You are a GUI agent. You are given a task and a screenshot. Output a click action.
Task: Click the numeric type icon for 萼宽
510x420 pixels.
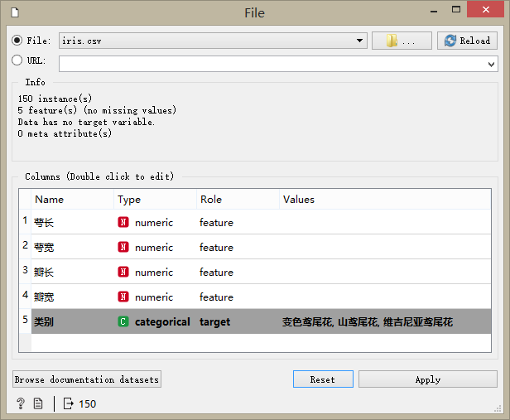click(123, 247)
